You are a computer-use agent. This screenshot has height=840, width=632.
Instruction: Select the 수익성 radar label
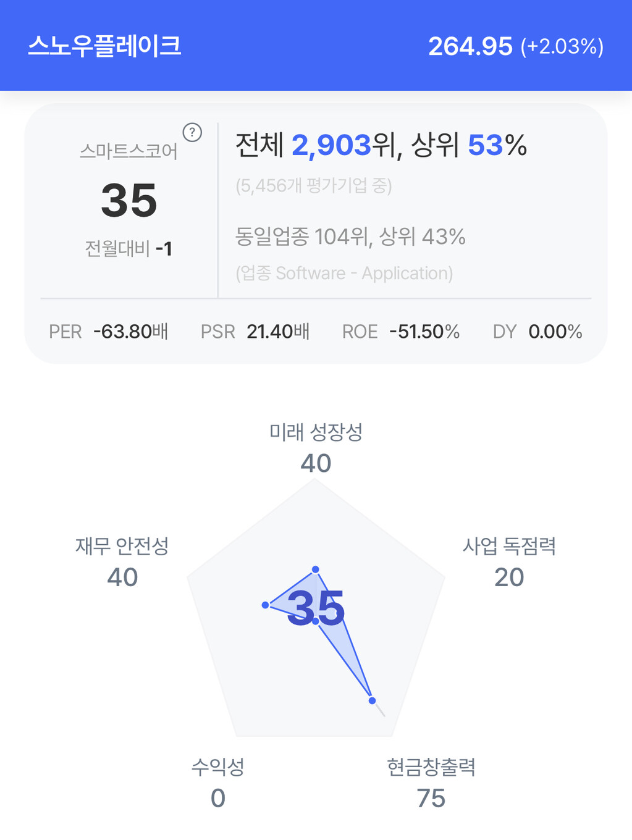[217, 767]
